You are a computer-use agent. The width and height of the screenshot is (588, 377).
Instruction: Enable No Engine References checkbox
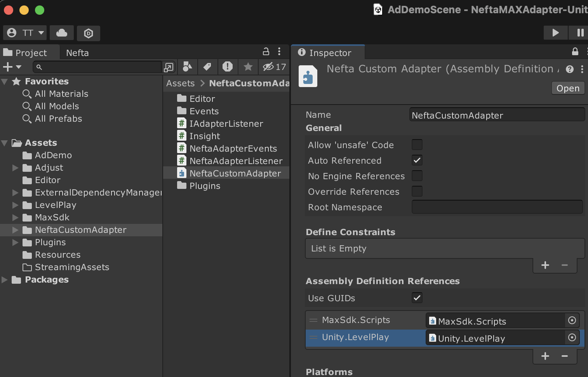pos(417,176)
